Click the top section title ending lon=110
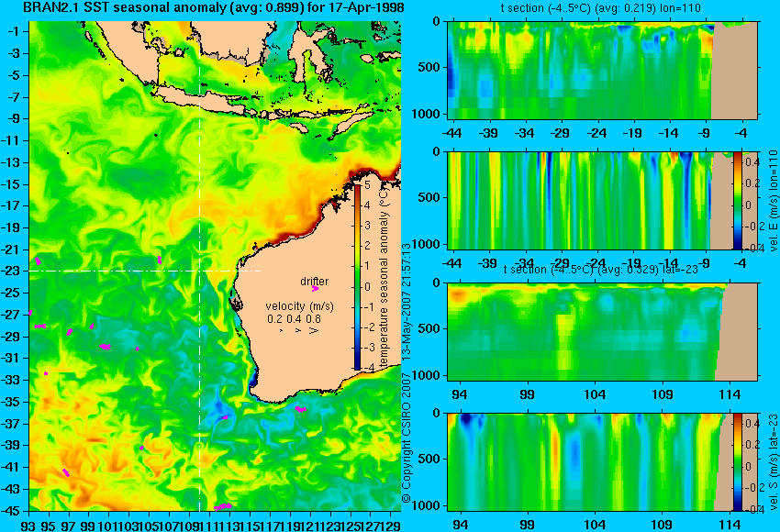This screenshot has width=780, height=532. click(600, 8)
